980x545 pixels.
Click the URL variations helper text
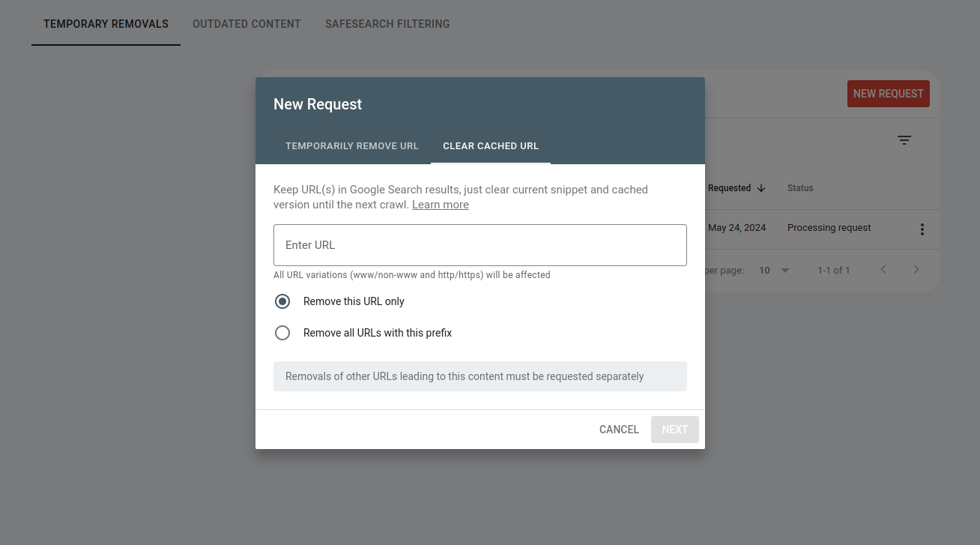412,275
